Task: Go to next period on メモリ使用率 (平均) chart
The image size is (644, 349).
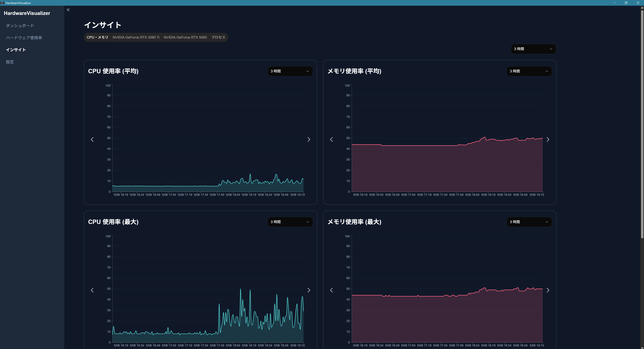Action: [x=548, y=139]
